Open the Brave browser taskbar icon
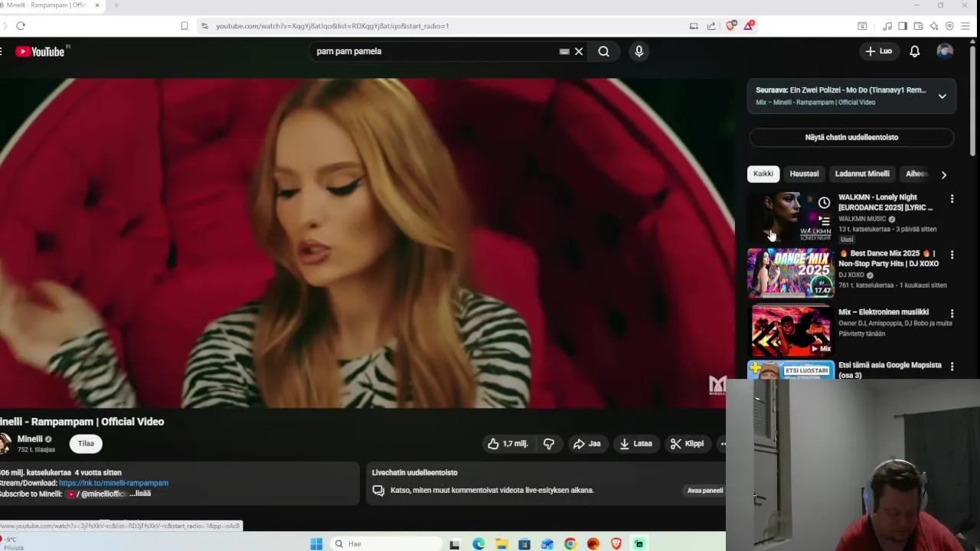 click(x=616, y=544)
